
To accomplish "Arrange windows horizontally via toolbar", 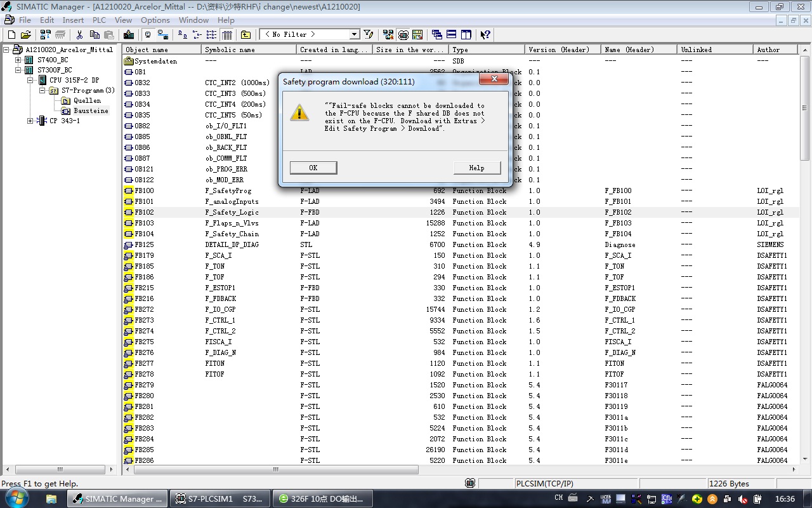I will coord(452,34).
